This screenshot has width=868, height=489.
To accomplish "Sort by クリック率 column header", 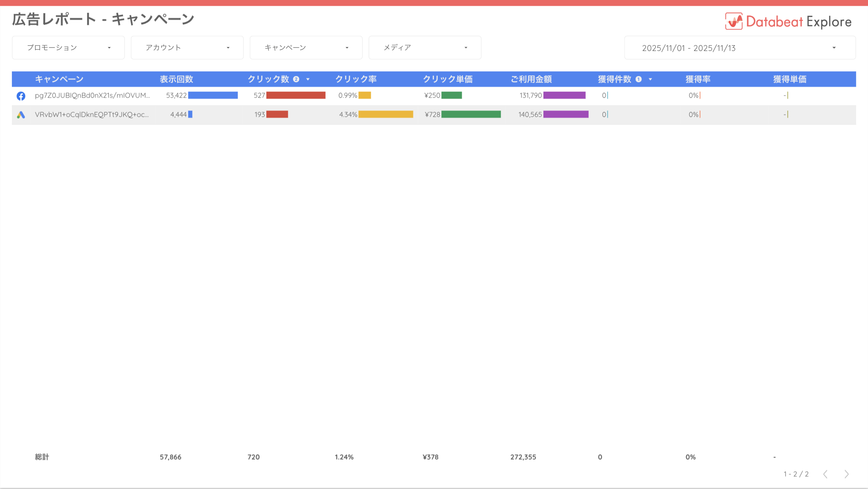I will point(356,79).
